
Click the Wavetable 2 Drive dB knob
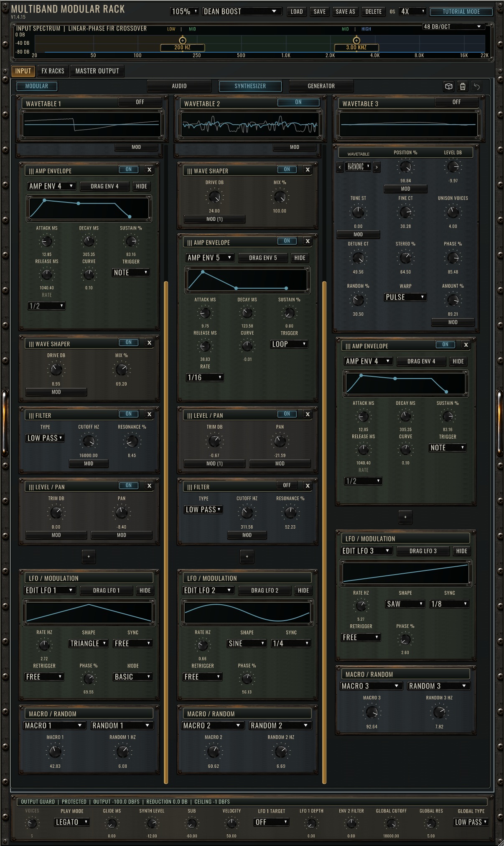[x=214, y=197]
